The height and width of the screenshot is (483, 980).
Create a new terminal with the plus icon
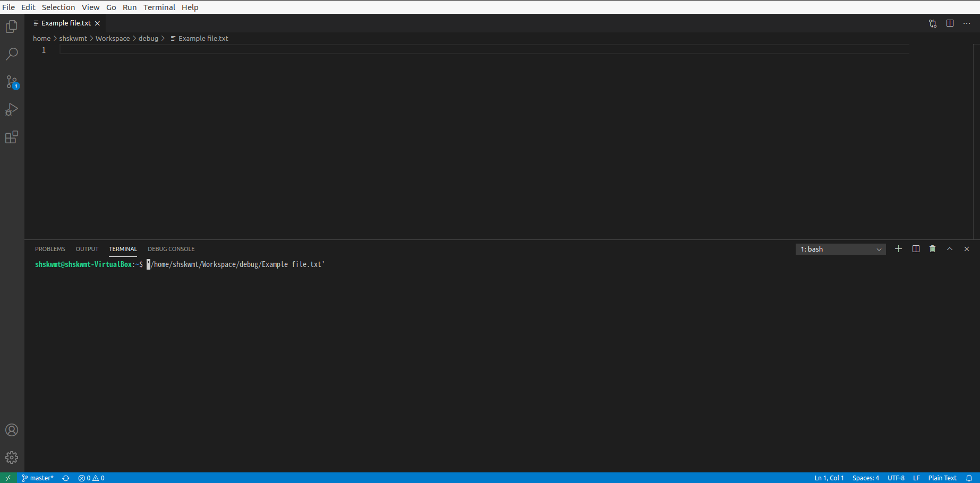[898, 248]
